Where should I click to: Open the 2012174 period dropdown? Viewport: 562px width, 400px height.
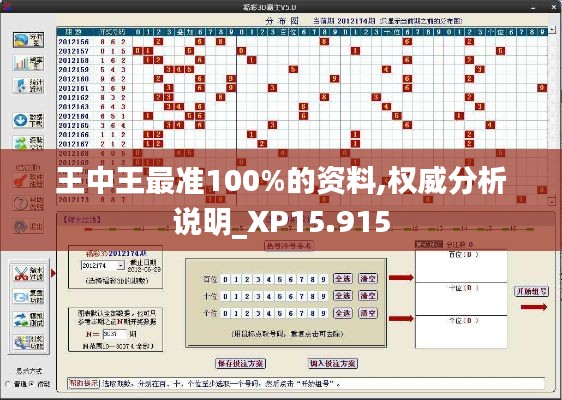(x=121, y=266)
